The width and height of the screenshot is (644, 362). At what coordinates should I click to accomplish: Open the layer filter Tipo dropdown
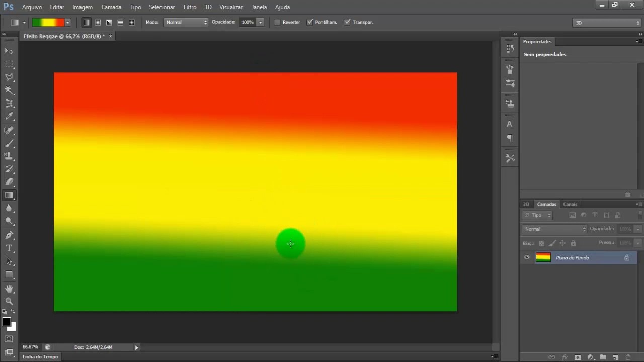coord(537,215)
